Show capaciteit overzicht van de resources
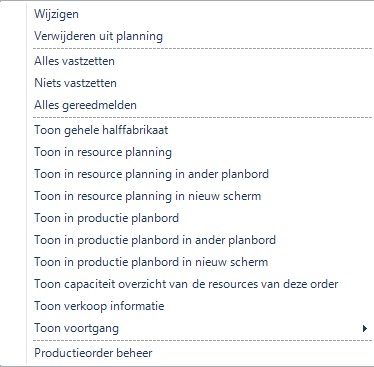Screen dimensions: 374x367 coord(200,284)
